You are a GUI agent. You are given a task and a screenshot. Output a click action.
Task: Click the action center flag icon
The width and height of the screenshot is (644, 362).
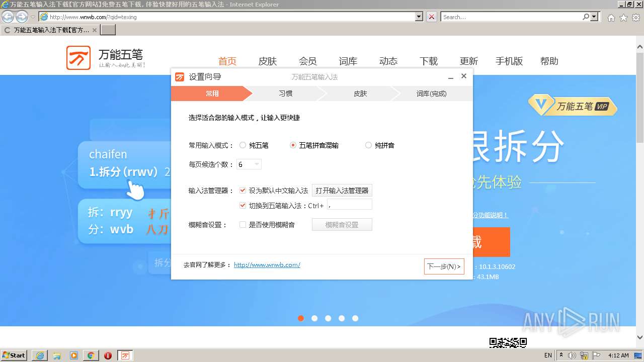[595, 355]
